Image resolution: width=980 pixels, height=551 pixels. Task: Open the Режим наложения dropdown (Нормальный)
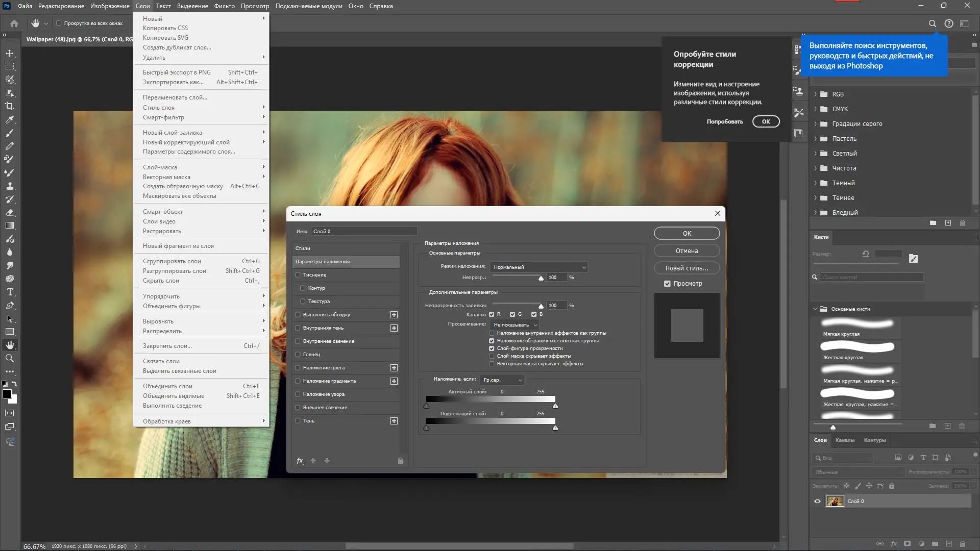tap(539, 267)
